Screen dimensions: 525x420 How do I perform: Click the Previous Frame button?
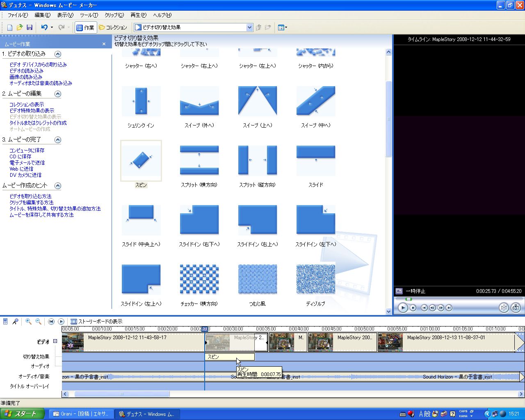coord(433,308)
